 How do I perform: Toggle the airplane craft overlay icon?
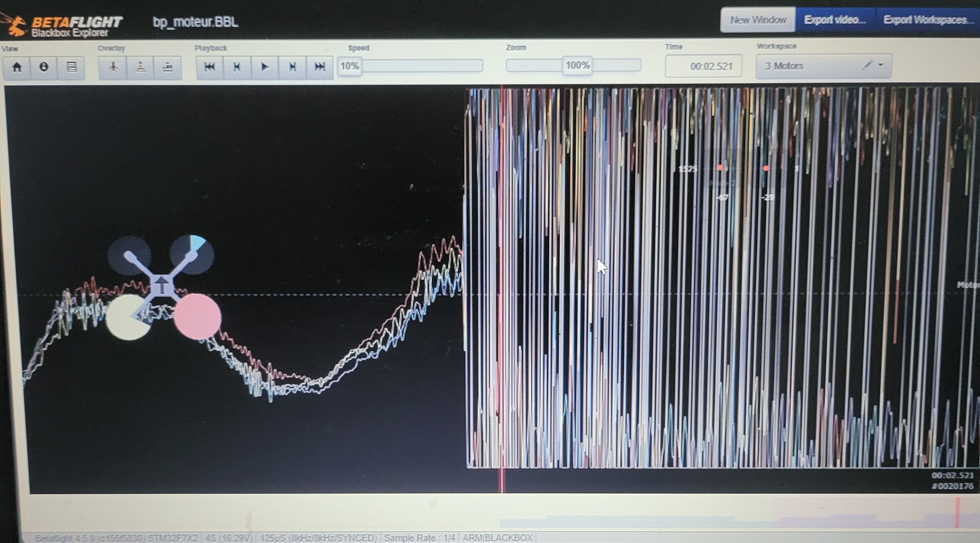point(113,67)
